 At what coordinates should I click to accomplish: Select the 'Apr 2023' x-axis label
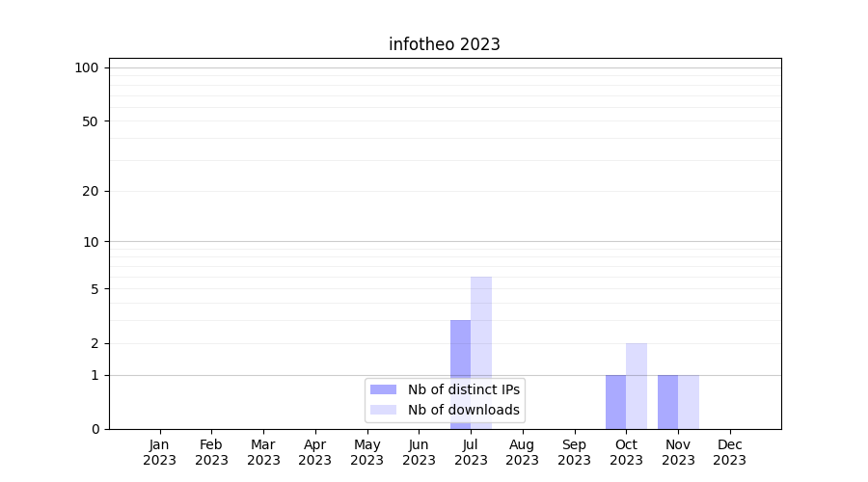[315, 452]
